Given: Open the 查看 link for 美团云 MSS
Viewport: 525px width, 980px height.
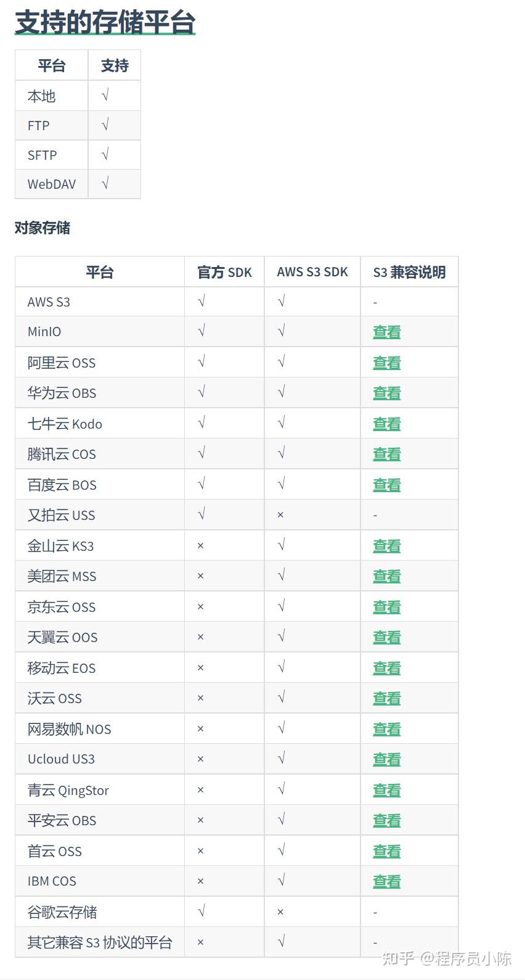Looking at the screenshot, I should (387, 576).
